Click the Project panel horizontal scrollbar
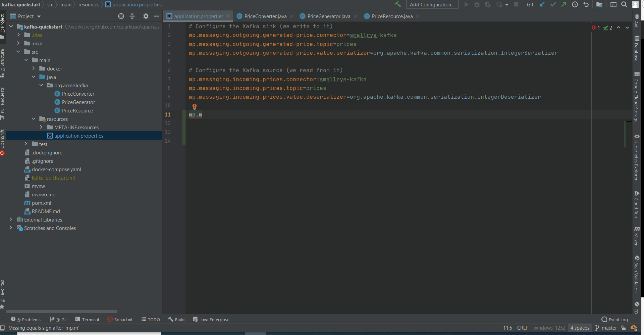Image resolution: width=644 pixels, height=335 pixels. tap(62, 312)
